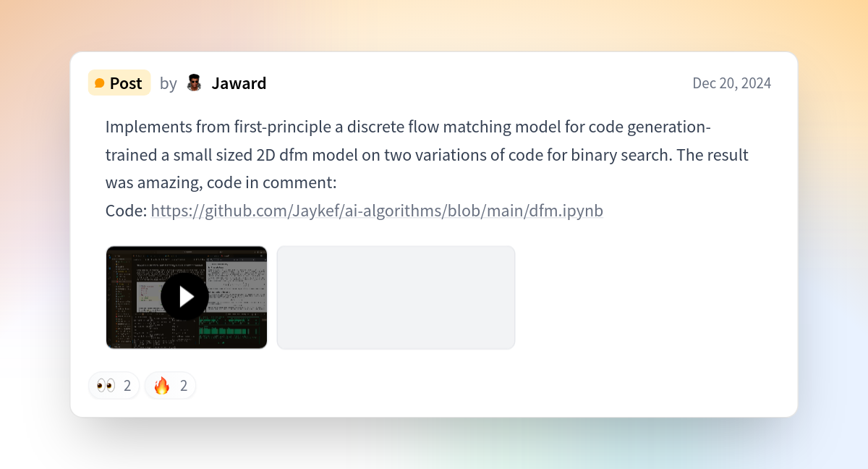Click the 'Code:' label before the link
Viewport: 868px width, 469px height.
click(127, 211)
